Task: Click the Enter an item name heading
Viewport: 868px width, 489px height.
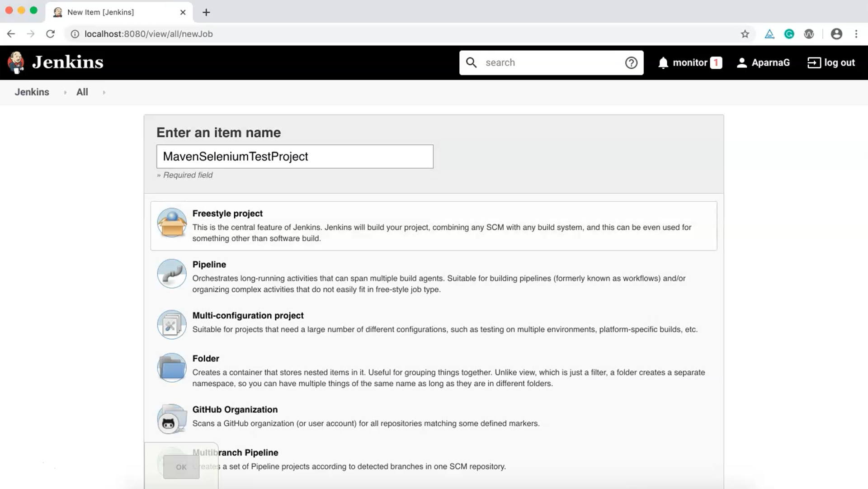Action: 218,133
